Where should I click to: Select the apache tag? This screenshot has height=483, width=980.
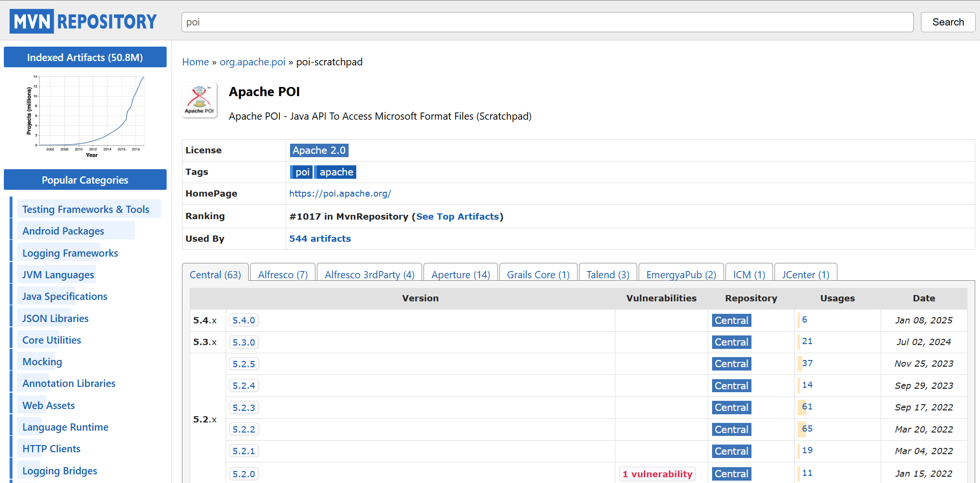[x=336, y=172]
